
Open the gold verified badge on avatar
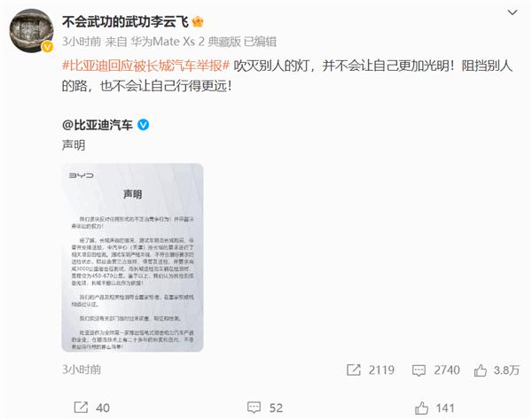coord(47,46)
